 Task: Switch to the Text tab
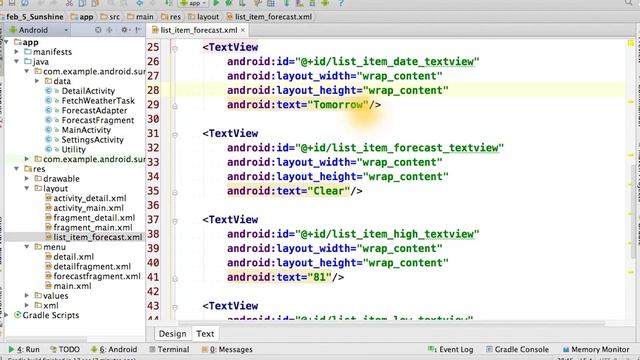(x=205, y=334)
